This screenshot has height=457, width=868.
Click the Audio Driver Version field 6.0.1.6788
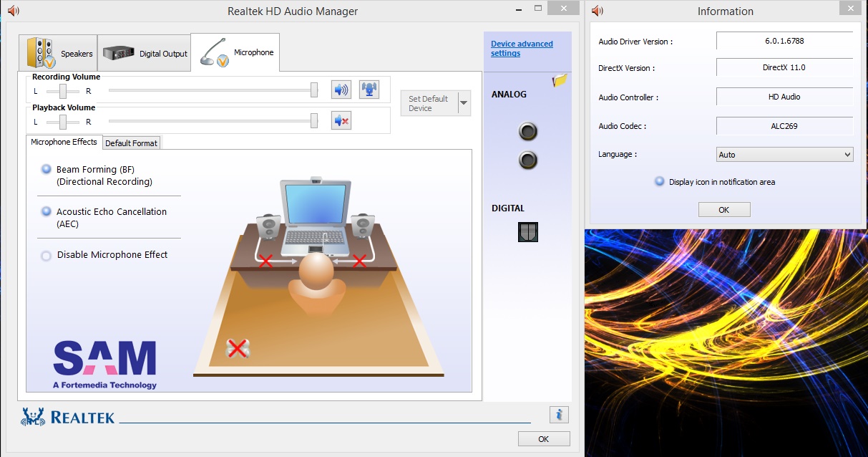785,41
